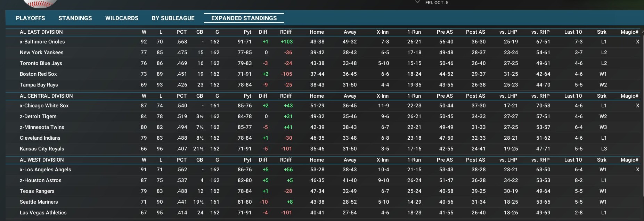Select the Wildcards tab
644x221 pixels.
click(x=122, y=18)
